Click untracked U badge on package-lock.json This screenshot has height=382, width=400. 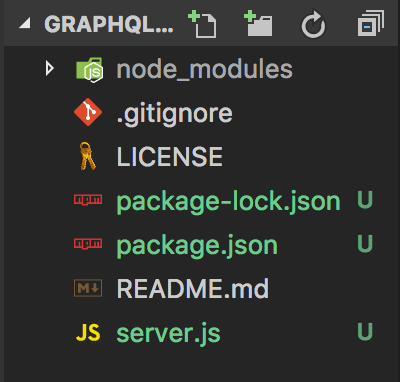point(365,200)
